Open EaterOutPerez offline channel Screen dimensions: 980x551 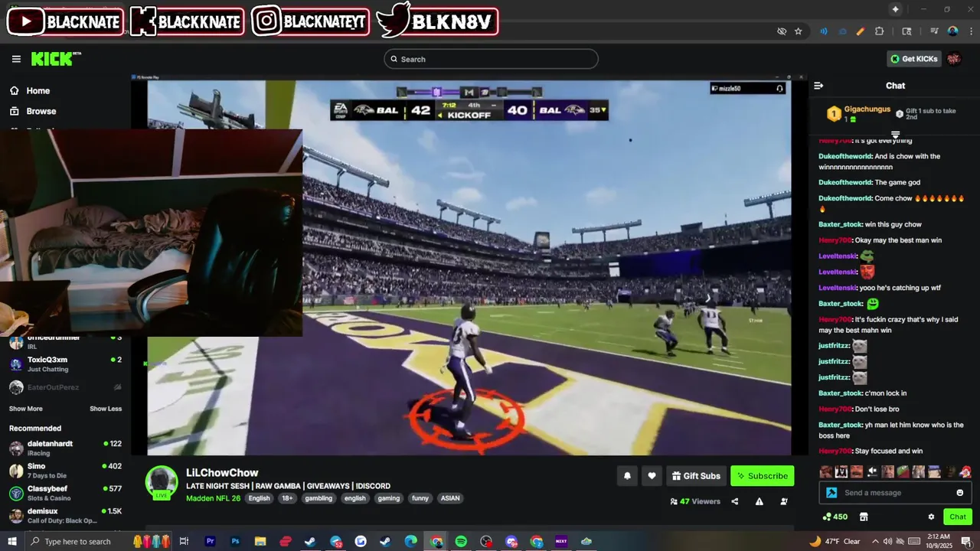pos(65,387)
